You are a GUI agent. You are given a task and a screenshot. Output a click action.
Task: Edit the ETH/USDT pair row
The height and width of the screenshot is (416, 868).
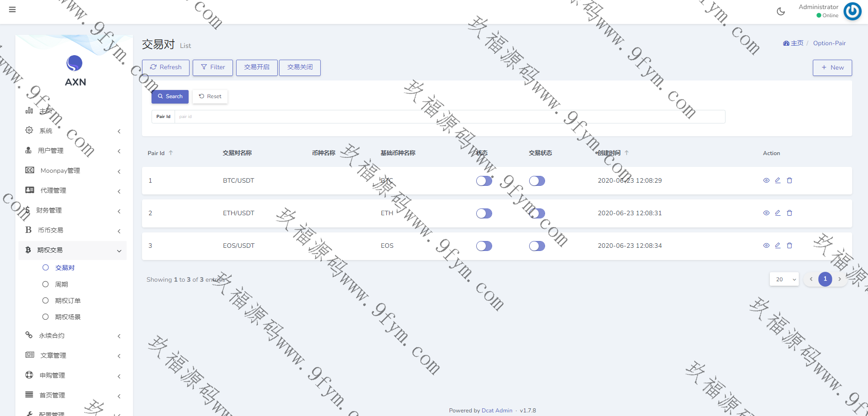[x=778, y=213]
